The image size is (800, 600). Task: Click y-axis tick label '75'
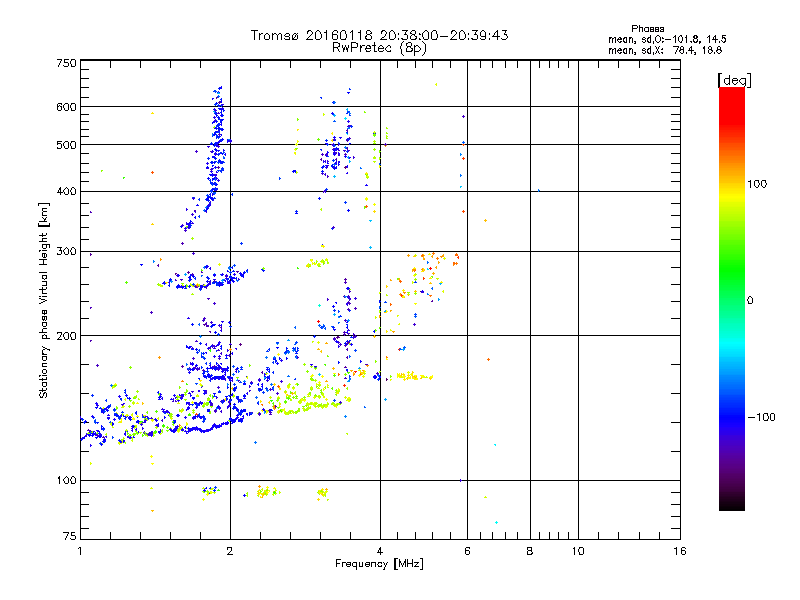click(70, 536)
